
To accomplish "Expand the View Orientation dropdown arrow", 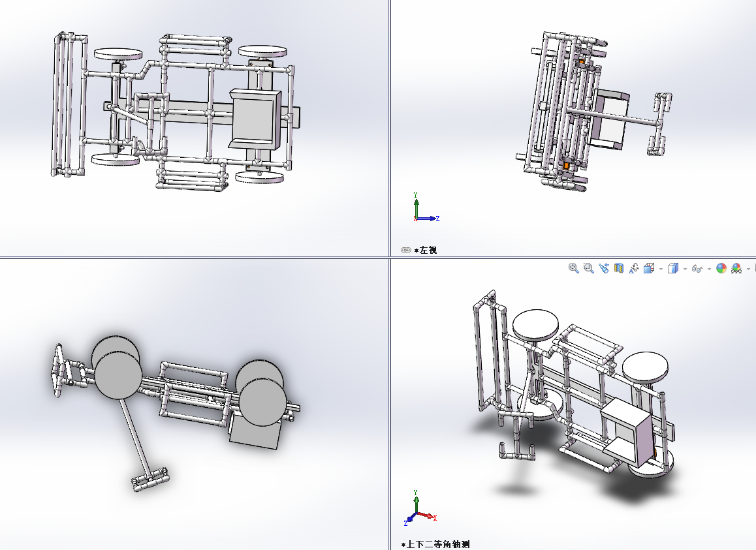I will 661,269.
